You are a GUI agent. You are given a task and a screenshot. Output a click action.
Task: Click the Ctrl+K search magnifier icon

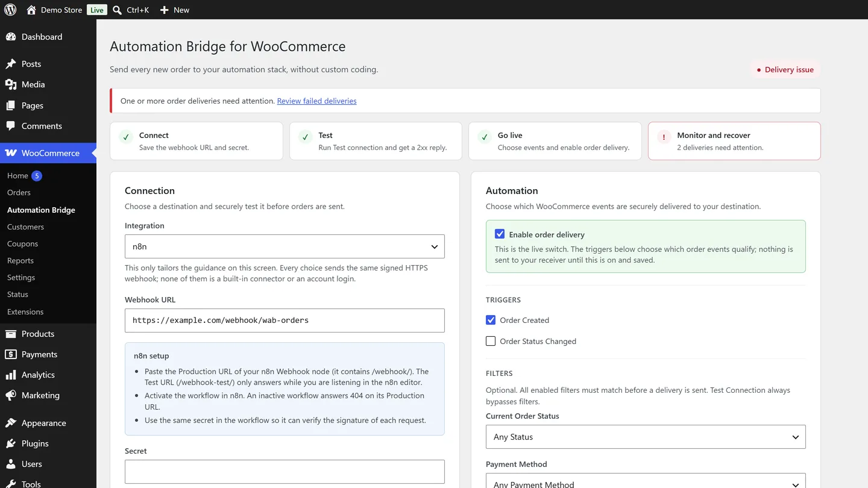pyautogui.click(x=118, y=10)
